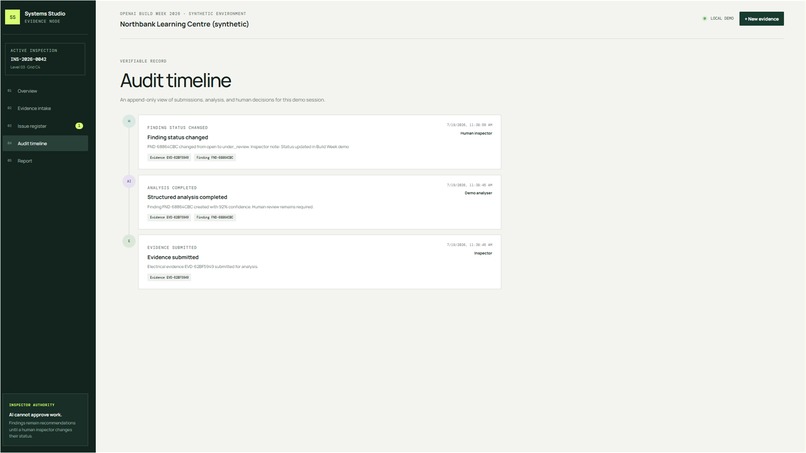Image resolution: width=806 pixels, height=453 pixels.
Task: Click the Demo analyser actor label
Action: click(479, 193)
